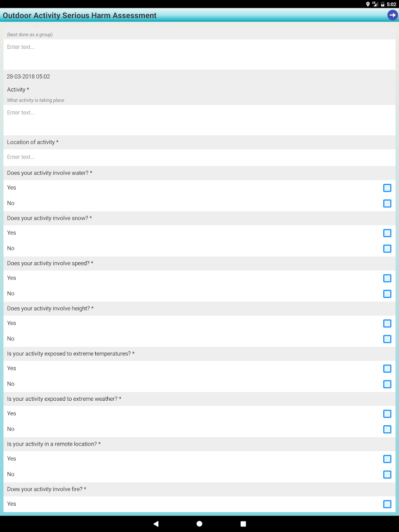Screen dimensions: 399x532
Task: Tick No for activity involving speed
Action: pyautogui.click(x=387, y=294)
